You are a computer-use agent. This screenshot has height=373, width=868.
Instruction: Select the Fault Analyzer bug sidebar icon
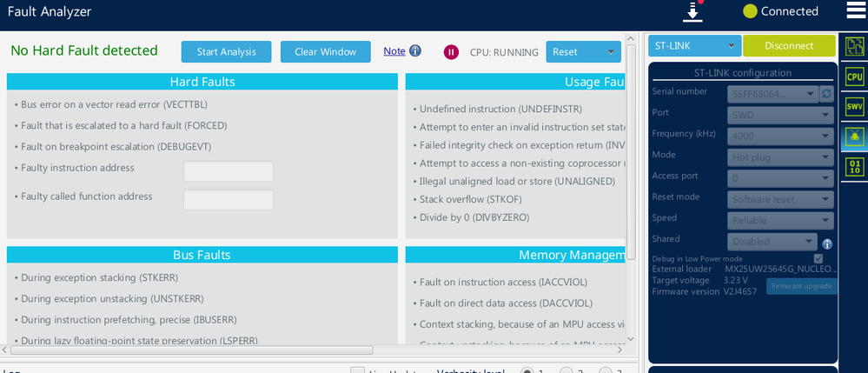(855, 136)
